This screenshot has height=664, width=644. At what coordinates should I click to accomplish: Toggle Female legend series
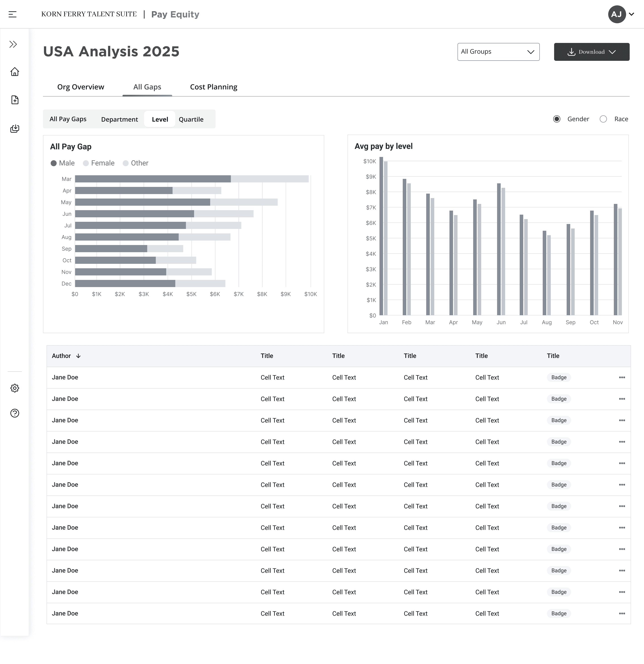(99, 163)
